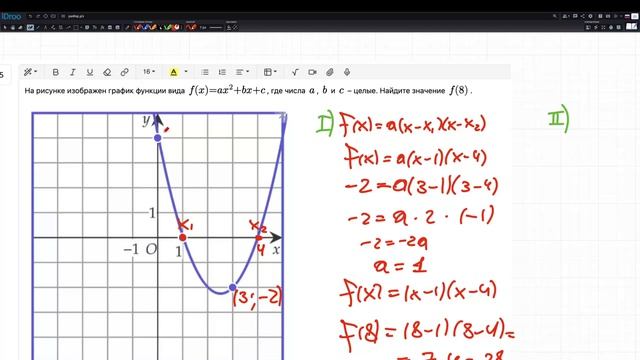Insert a hyperlink with the chain icon
This screenshot has width=640, height=360.
click(124, 72)
